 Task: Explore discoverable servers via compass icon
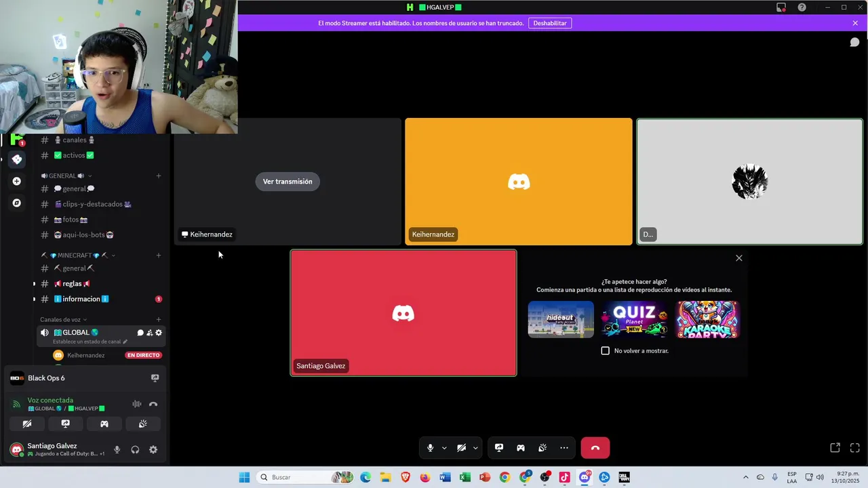pyautogui.click(x=17, y=203)
